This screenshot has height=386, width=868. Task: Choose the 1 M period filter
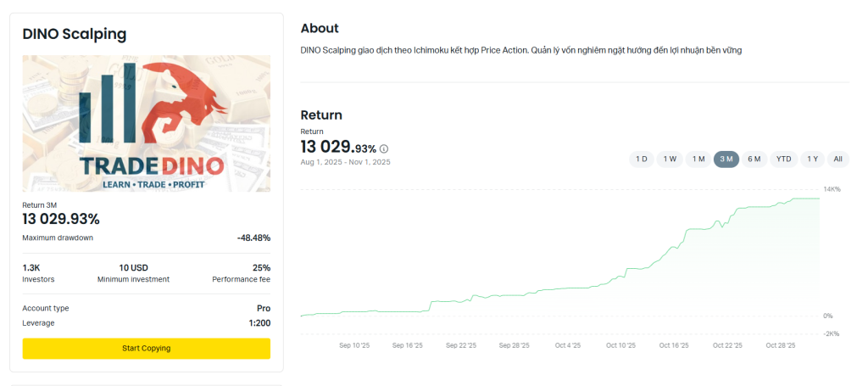(x=698, y=159)
